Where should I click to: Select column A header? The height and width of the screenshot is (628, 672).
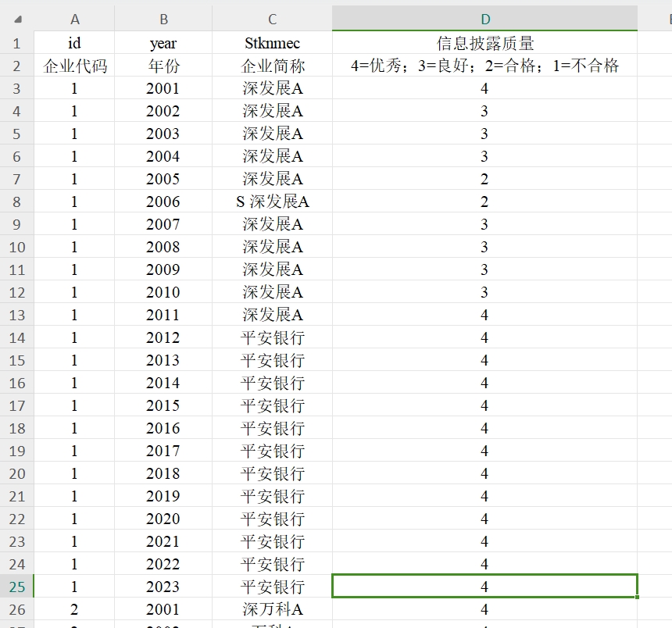[74, 19]
